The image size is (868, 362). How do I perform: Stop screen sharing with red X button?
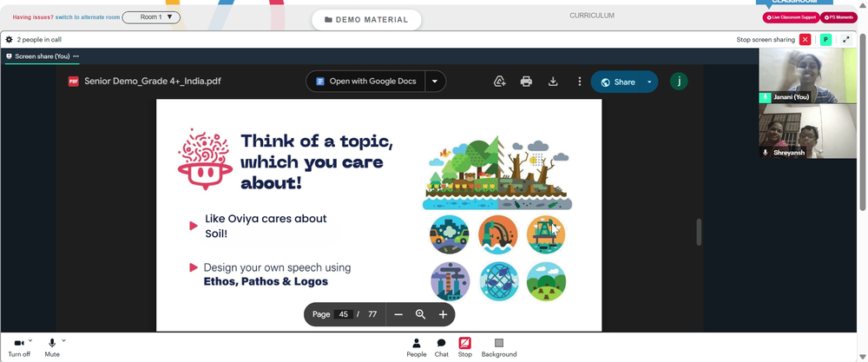[805, 40]
